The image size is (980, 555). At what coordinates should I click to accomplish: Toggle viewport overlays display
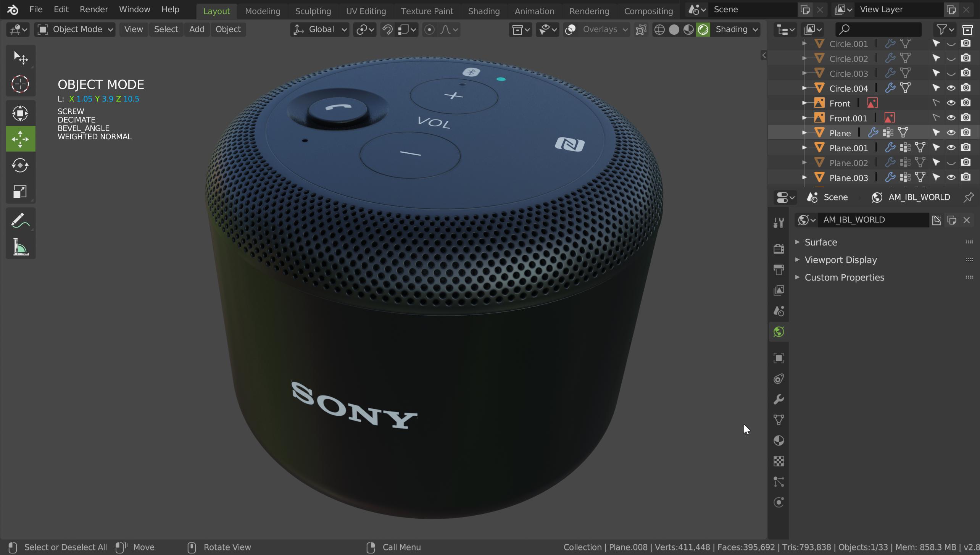pos(570,29)
